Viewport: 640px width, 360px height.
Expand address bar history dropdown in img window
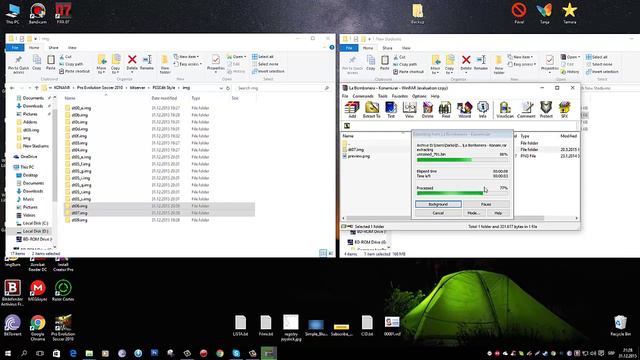pos(221,88)
